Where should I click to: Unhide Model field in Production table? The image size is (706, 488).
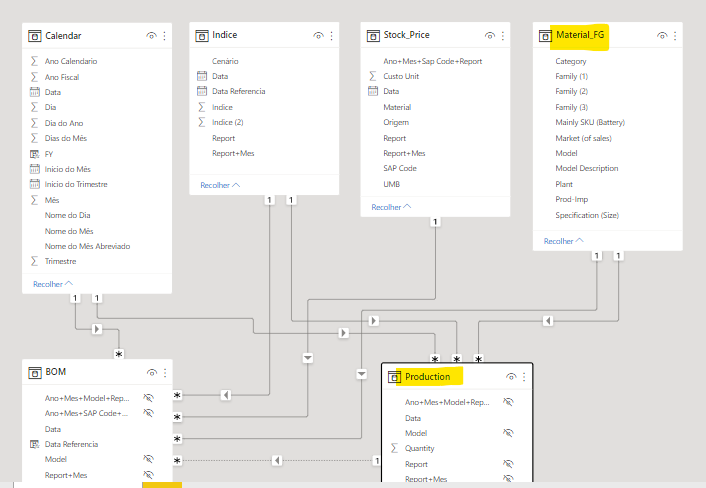click(508, 433)
